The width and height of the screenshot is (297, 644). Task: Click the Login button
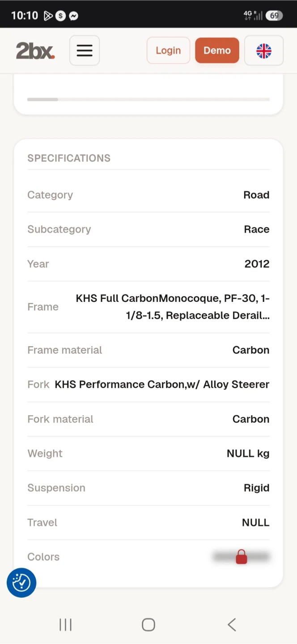click(168, 51)
